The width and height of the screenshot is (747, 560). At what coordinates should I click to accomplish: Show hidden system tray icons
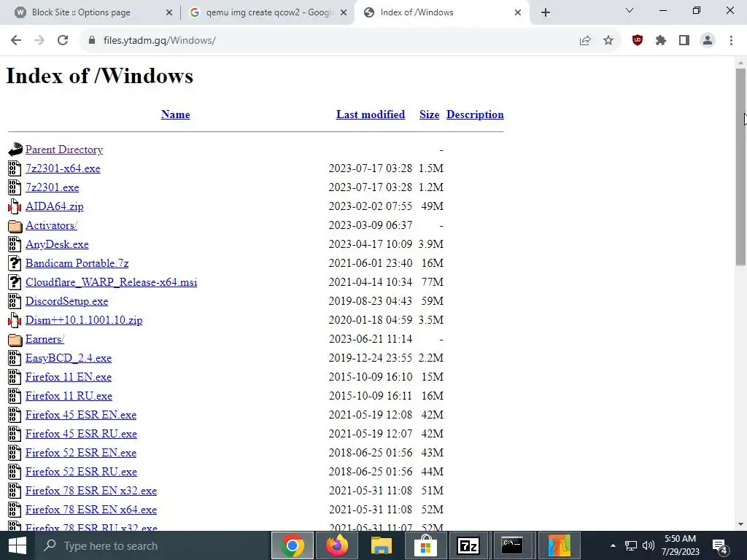[613, 545]
